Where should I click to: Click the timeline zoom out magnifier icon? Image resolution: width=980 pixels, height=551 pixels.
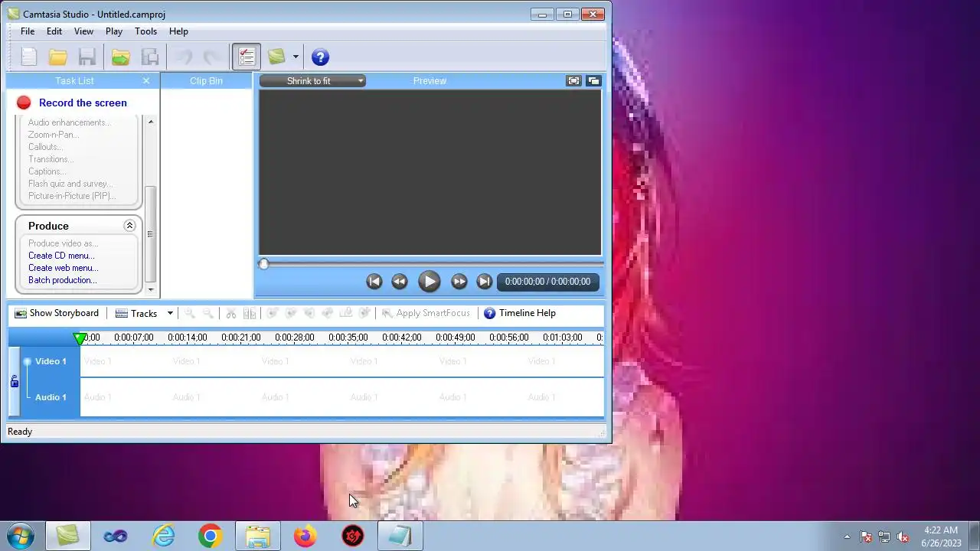(x=207, y=313)
